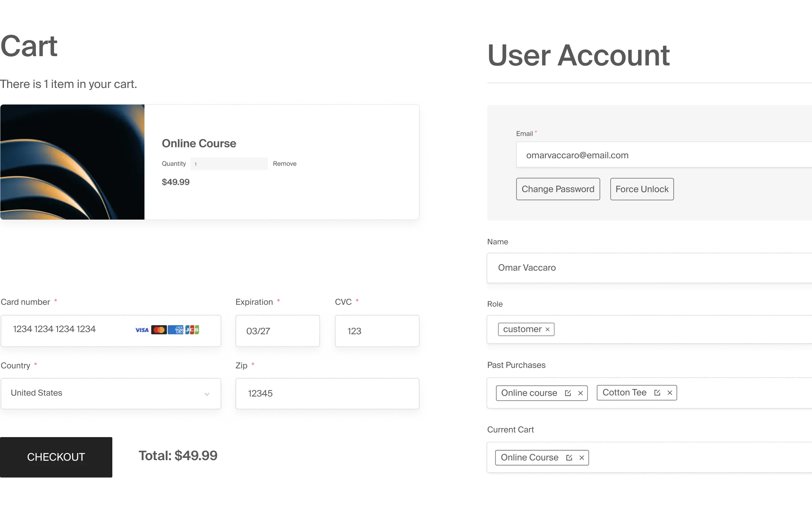Click quantity field for Online Course
This screenshot has height=521, width=812.
[230, 163]
